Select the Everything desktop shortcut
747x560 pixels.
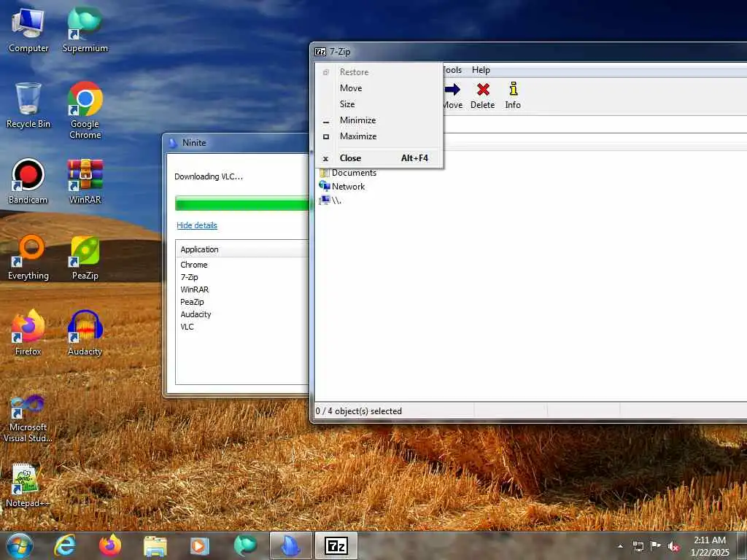click(28, 257)
